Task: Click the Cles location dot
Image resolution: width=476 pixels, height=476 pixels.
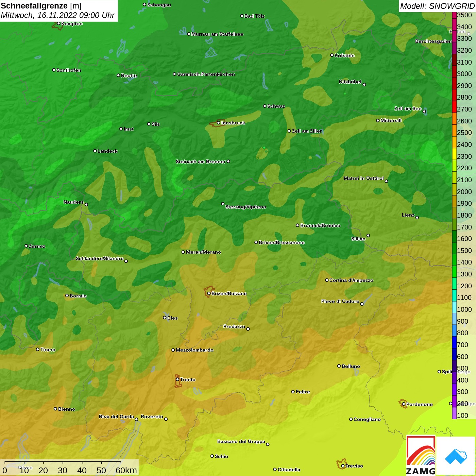Action: [x=165, y=318]
